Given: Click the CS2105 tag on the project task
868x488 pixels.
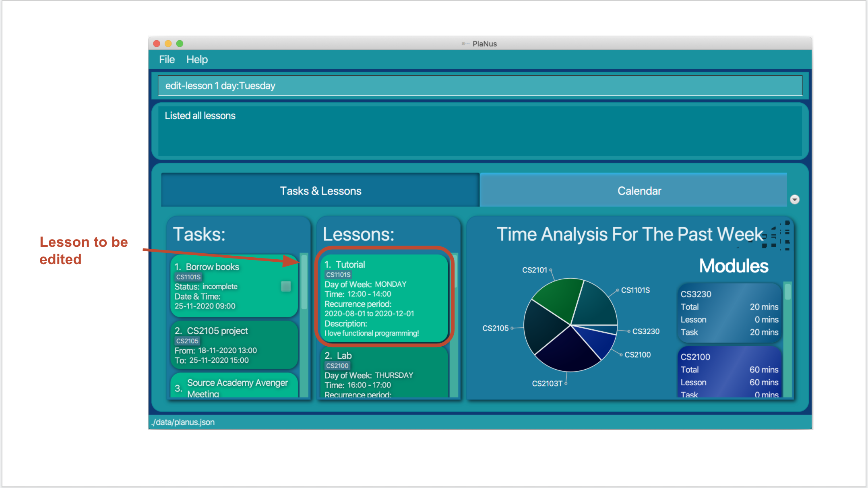Looking at the screenshot, I should (187, 341).
